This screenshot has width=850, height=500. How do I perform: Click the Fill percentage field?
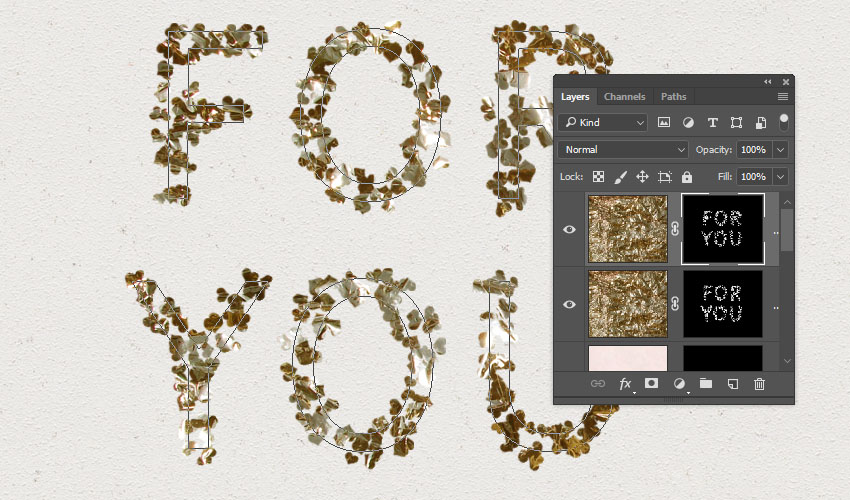click(753, 177)
